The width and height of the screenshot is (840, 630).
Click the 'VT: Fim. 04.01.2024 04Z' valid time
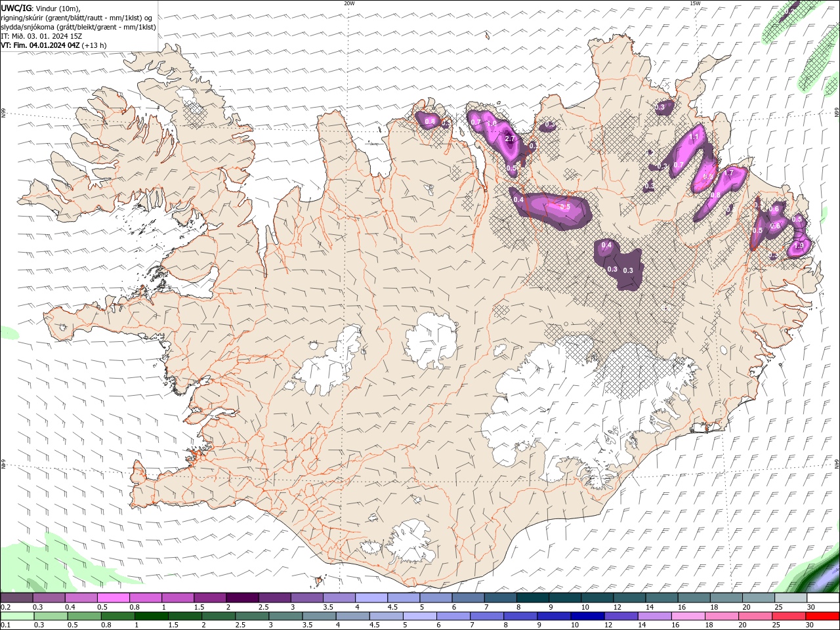(x=41, y=45)
